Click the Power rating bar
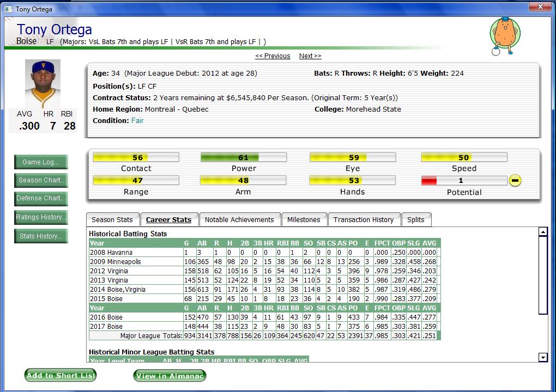Image resolution: width=556 pixels, height=392 pixels. [243, 158]
